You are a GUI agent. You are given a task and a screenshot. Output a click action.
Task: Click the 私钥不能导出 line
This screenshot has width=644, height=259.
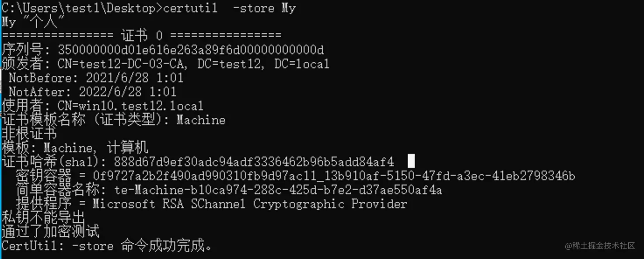pos(43,217)
